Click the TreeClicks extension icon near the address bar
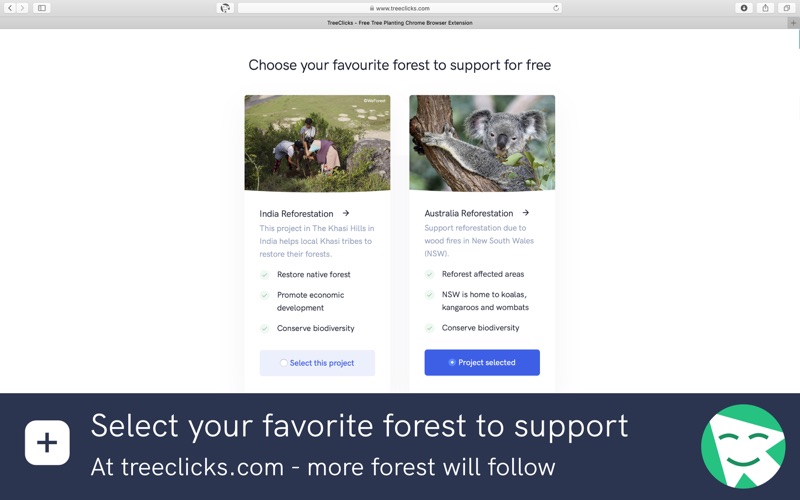 225,8
